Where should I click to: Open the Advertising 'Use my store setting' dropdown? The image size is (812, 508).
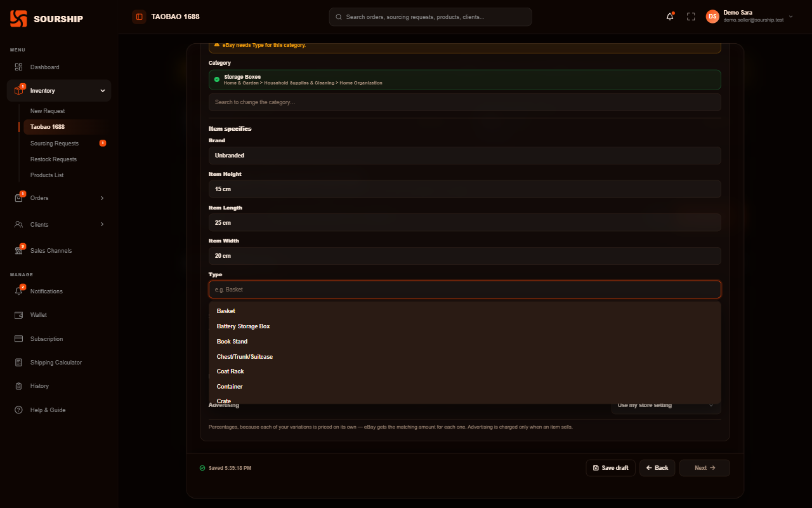[665, 406]
